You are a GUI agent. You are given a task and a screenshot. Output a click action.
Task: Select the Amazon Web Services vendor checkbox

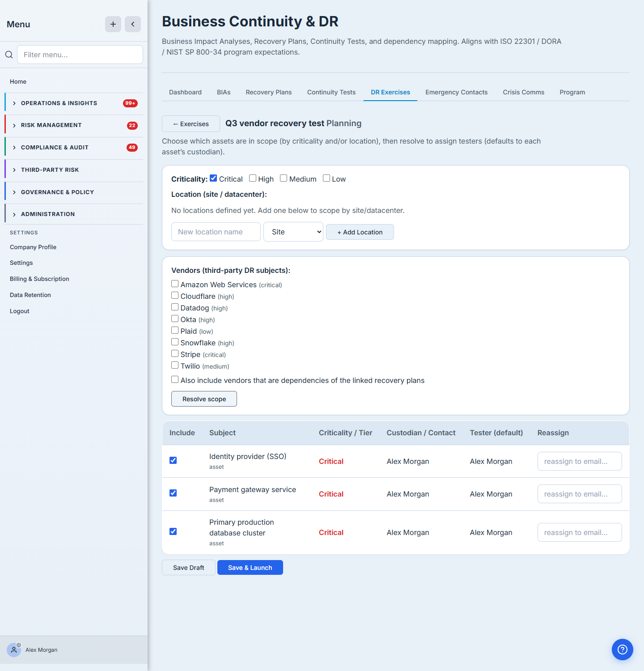(x=175, y=284)
